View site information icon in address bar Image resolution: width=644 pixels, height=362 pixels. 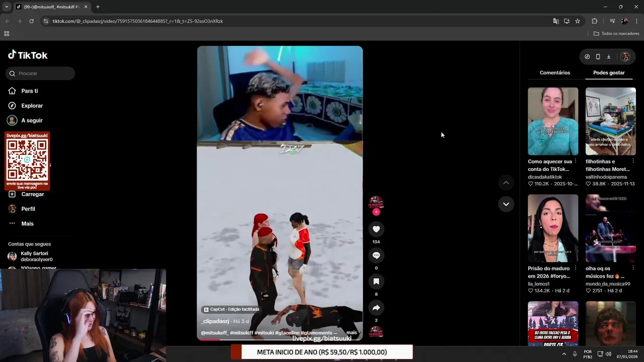click(x=46, y=21)
